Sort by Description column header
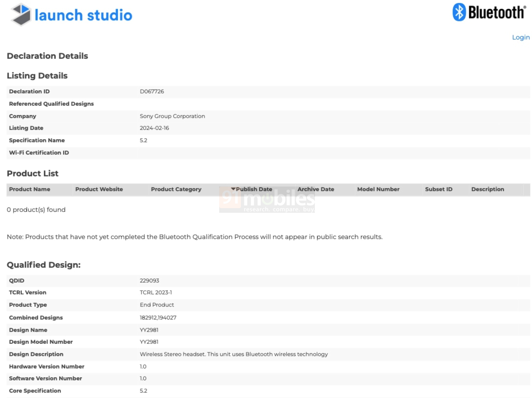This screenshot has height=398, width=532. point(488,189)
